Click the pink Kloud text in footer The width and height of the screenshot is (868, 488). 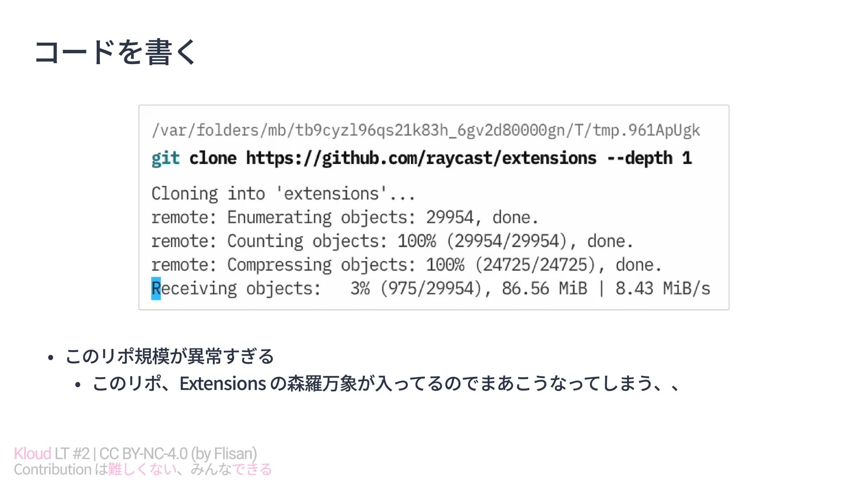[32, 453]
